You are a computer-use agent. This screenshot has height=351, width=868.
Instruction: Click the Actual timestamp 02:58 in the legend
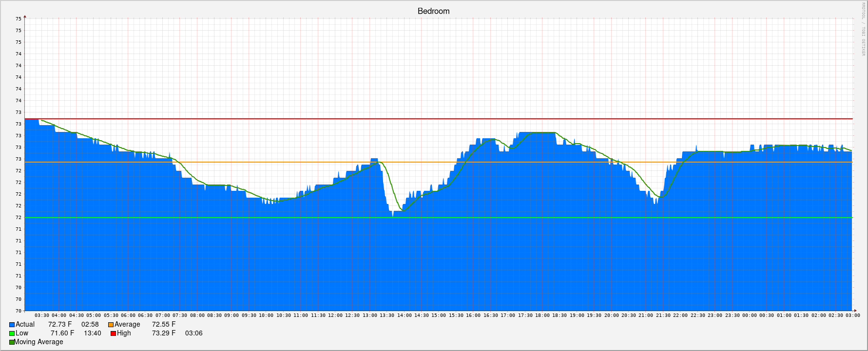90,325
